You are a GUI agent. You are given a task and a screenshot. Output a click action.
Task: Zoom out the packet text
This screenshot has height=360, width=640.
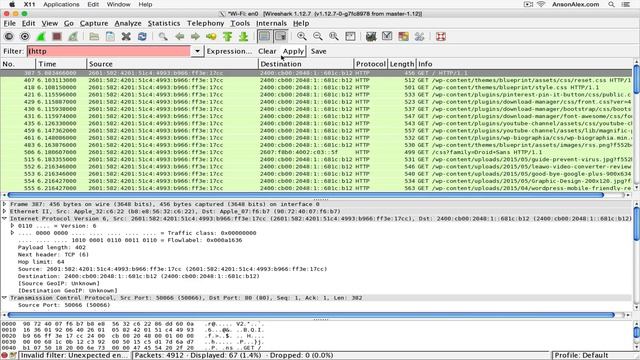pos(318,37)
